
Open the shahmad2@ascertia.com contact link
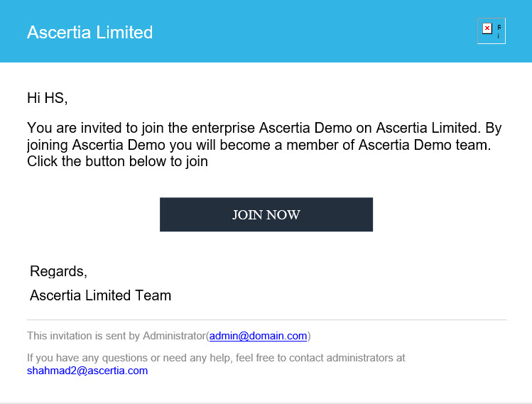click(x=87, y=371)
